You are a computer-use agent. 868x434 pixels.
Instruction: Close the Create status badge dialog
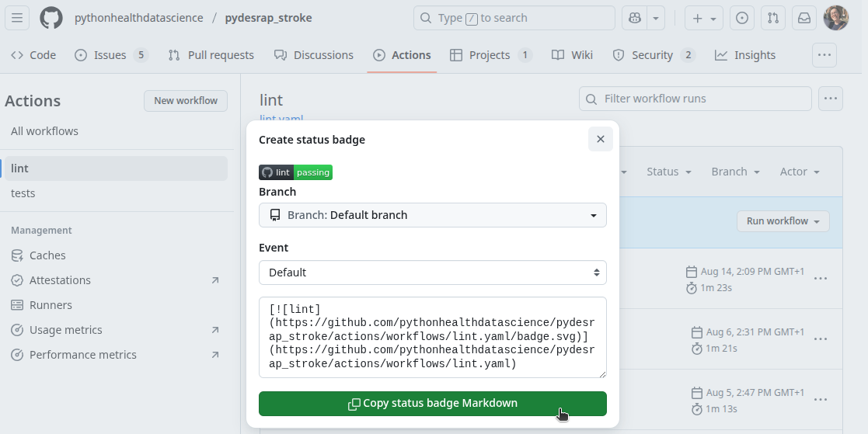point(600,139)
